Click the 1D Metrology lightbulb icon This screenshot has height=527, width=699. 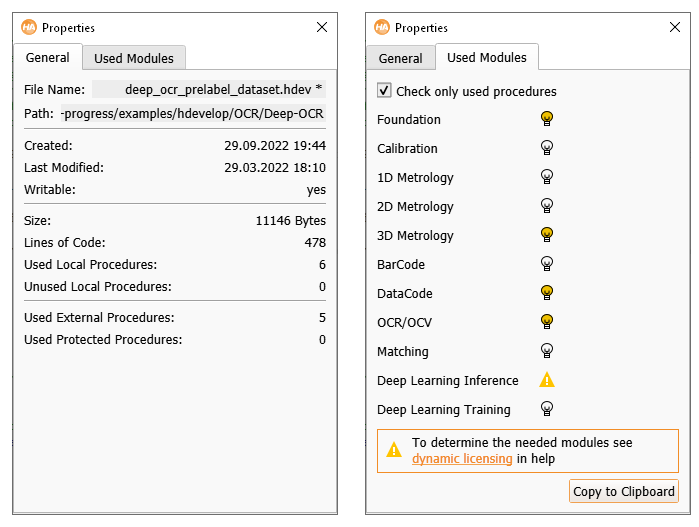(547, 177)
